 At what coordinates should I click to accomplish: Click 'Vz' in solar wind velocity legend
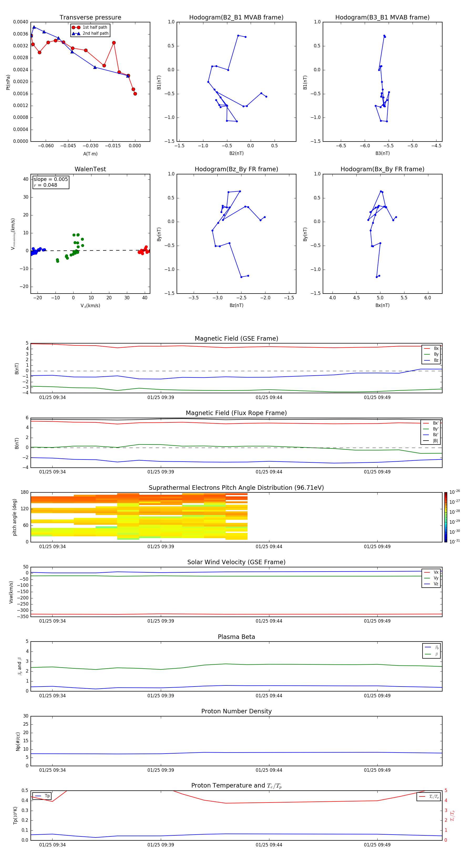coord(431,584)
